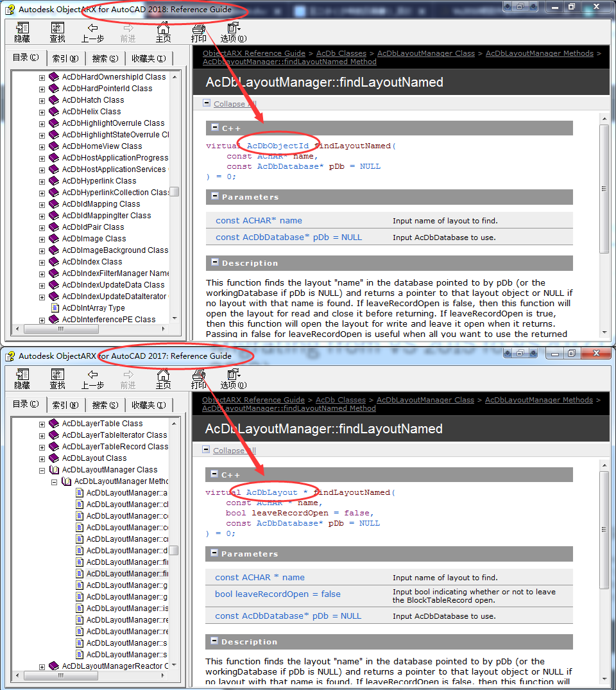The height and width of the screenshot is (690, 616).
Task: Collapse AcDbLayoutManager Class node
Action: point(42,470)
